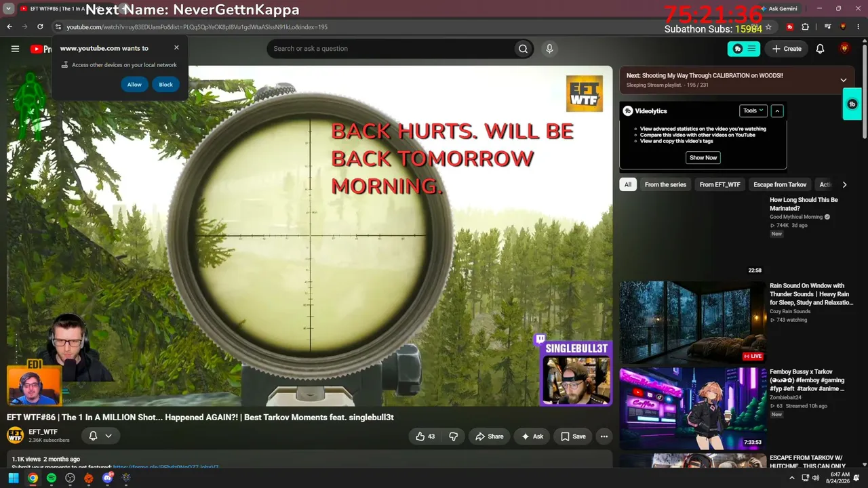Image resolution: width=868 pixels, height=488 pixels.
Task: Share the video
Action: click(490, 436)
